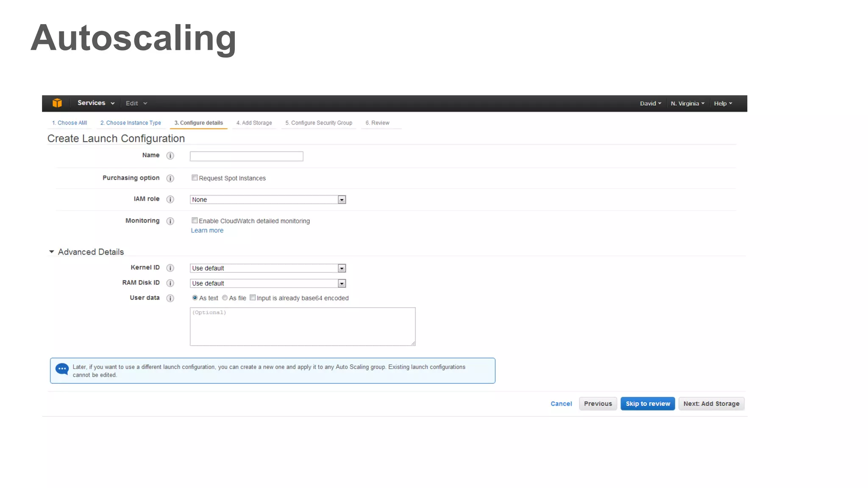Viewport: 868px width, 488px height.
Task: Open the David account menu
Action: click(651, 103)
